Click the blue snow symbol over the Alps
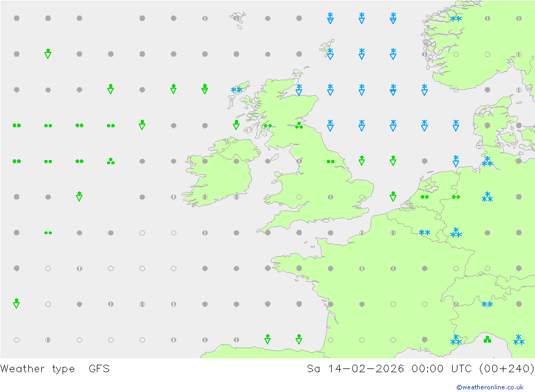This screenshot has width=535, height=392. click(487, 304)
